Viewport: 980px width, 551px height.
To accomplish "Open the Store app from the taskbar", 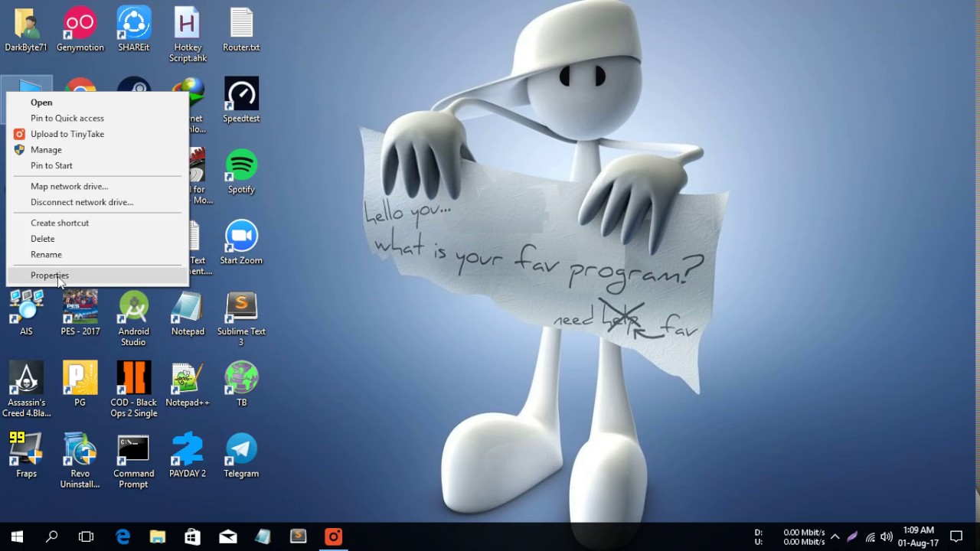I will point(193,536).
